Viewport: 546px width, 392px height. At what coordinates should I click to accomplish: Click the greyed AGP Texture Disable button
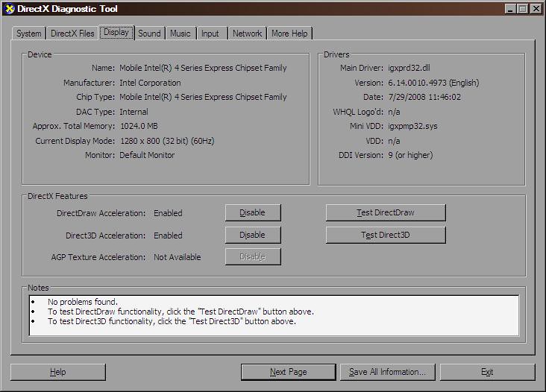(253, 256)
